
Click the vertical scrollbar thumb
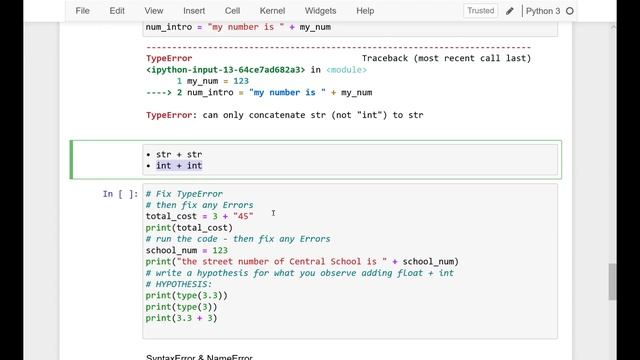coord(612,282)
